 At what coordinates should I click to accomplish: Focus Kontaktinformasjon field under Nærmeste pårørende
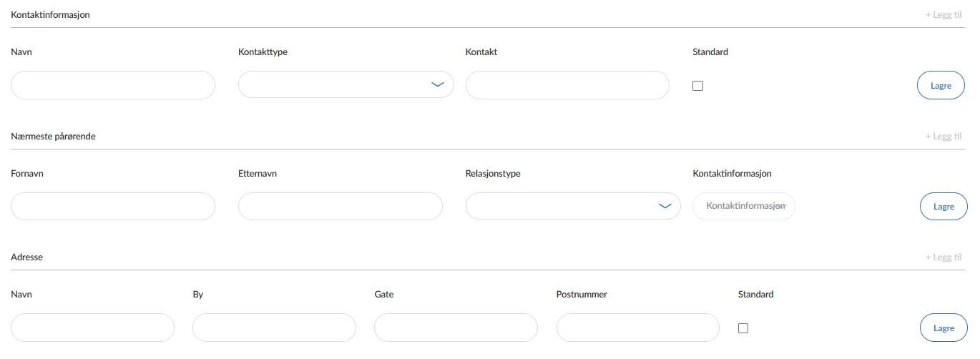click(x=744, y=206)
